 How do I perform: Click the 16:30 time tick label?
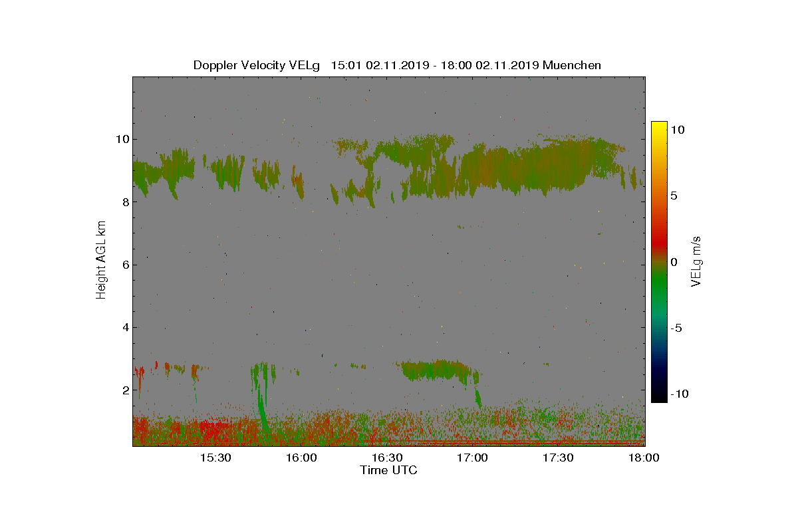(x=387, y=458)
